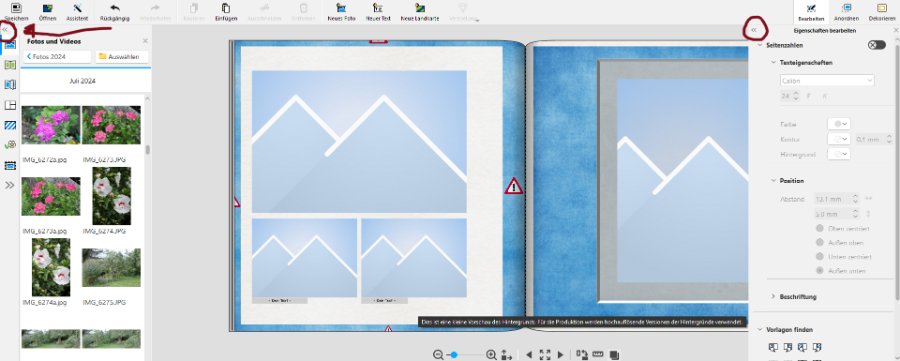The height and width of the screenshot is (361, 900).
Task: Click the Auswählen folder button
Action: (x=122, y=57)
